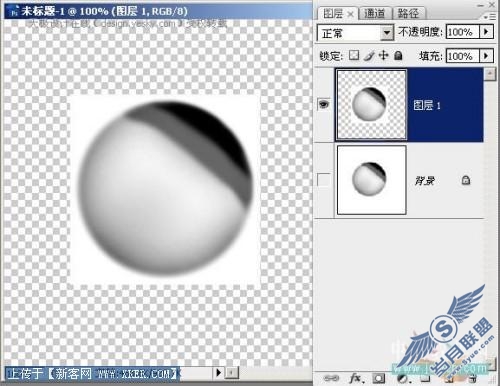
Task: Click the lock transparent pixels icon
Action: (354, 55)
